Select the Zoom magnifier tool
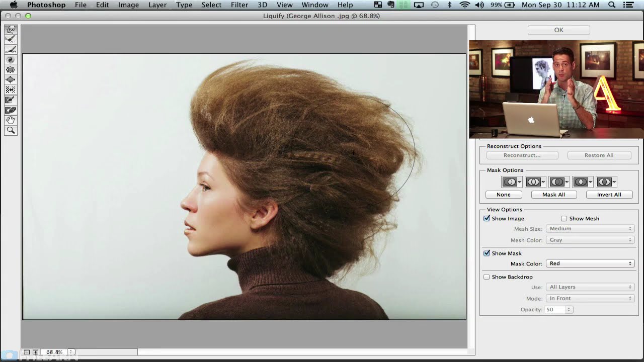The image size is (644, 362). click(x=11, y=130)
